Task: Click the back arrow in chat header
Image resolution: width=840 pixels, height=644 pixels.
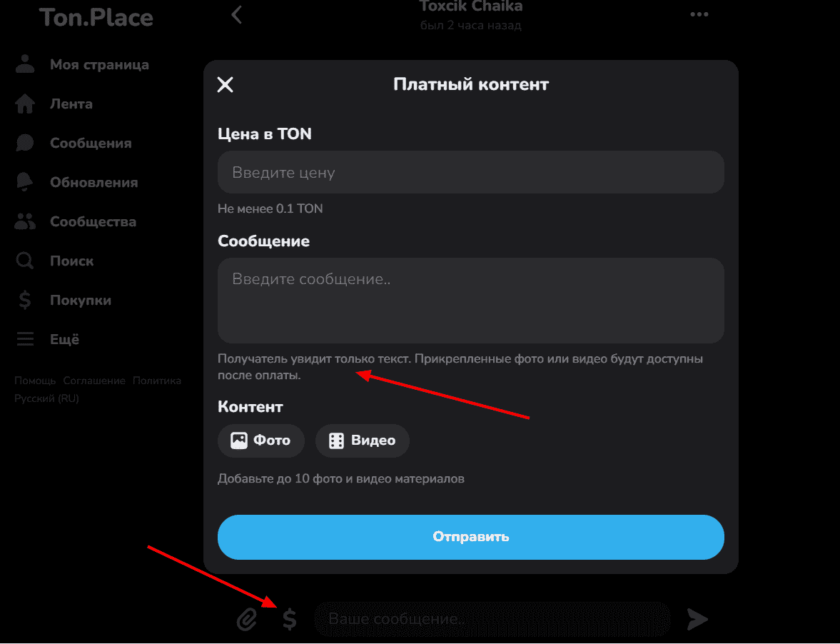Action: (236, 15)
